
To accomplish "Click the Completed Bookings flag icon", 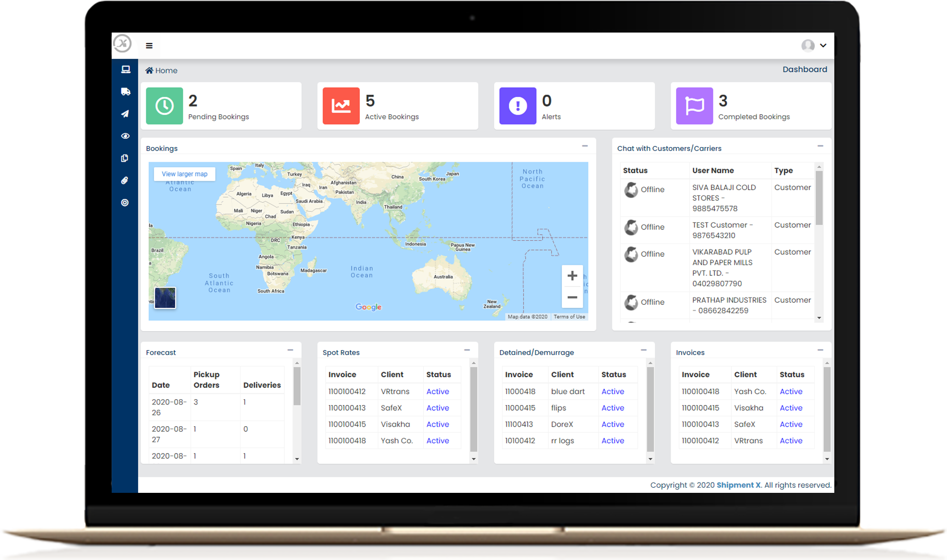I will (x=695, y=106).
